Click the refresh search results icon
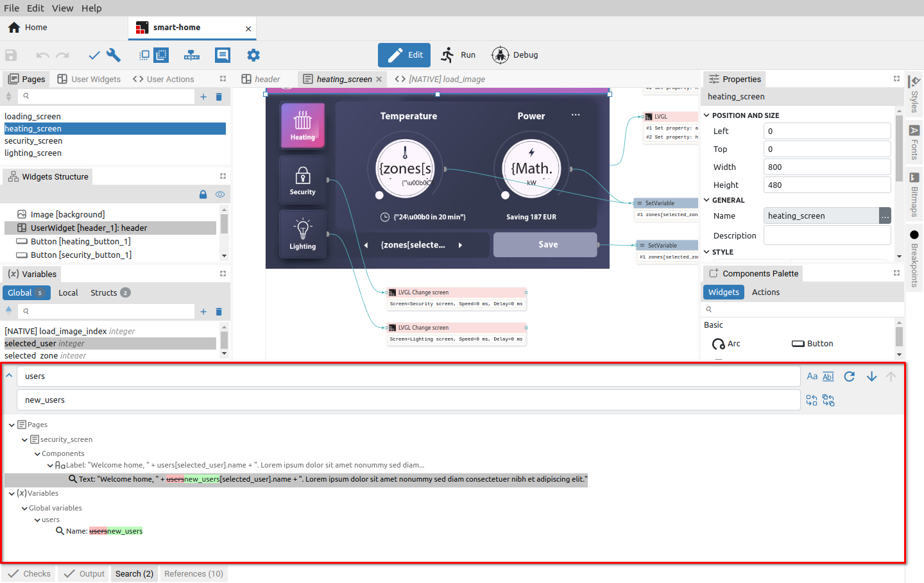 point(850,376)
